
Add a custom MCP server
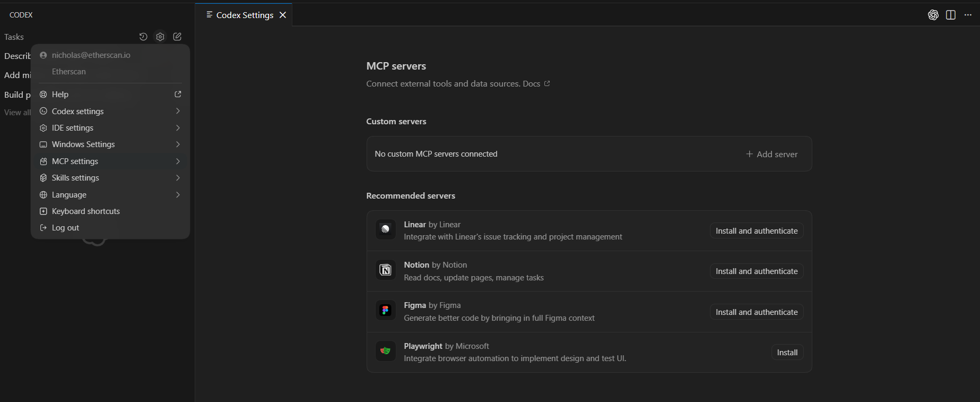click(x=771, y=154)
